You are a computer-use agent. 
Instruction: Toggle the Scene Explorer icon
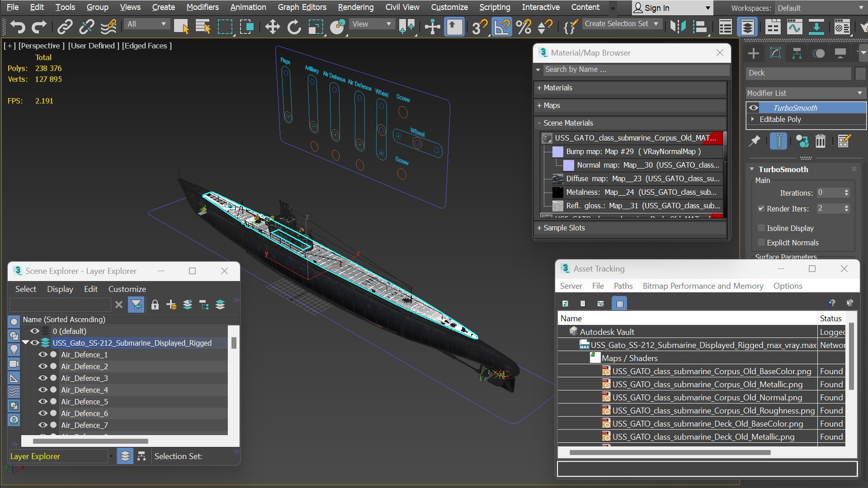(x=726, y=27)
